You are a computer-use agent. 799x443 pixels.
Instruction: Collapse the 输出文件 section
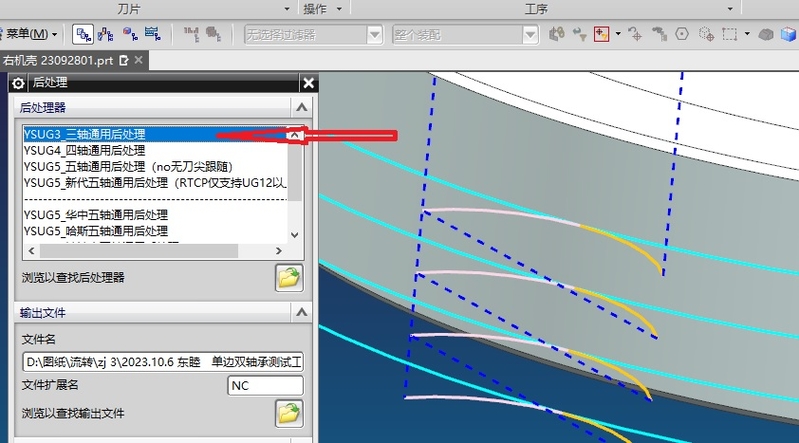(x=302, y=312)
